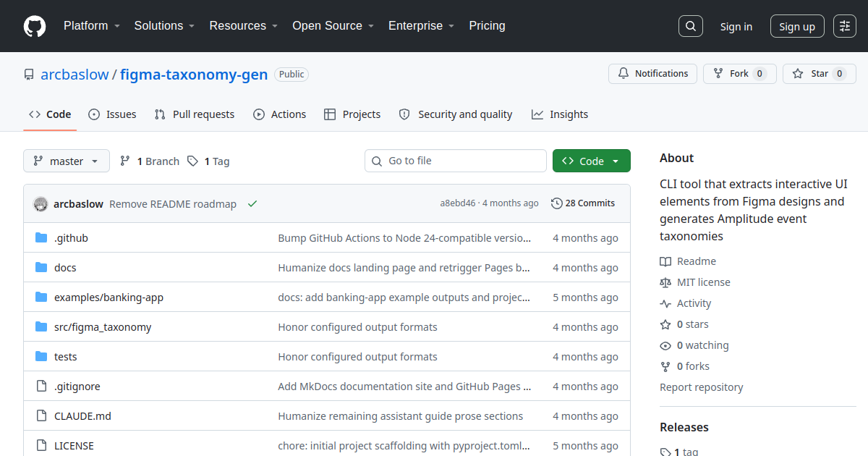This screenshot has height=456, width=868.
Task: Open the GitHub homepage logo
Action: click(x=35, y=26)
